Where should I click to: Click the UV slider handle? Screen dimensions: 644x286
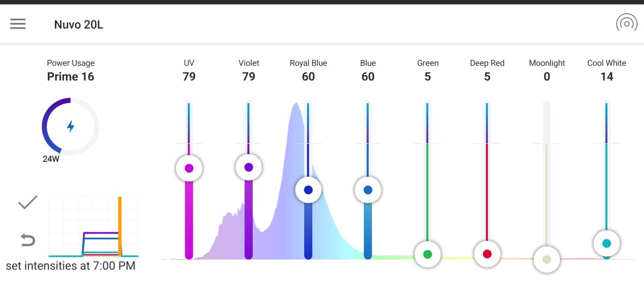189,168
